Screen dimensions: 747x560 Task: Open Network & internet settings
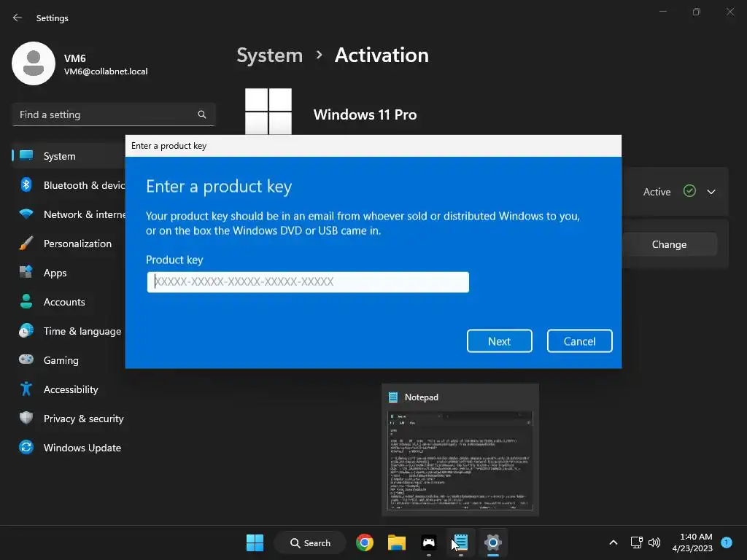(69, 214)
